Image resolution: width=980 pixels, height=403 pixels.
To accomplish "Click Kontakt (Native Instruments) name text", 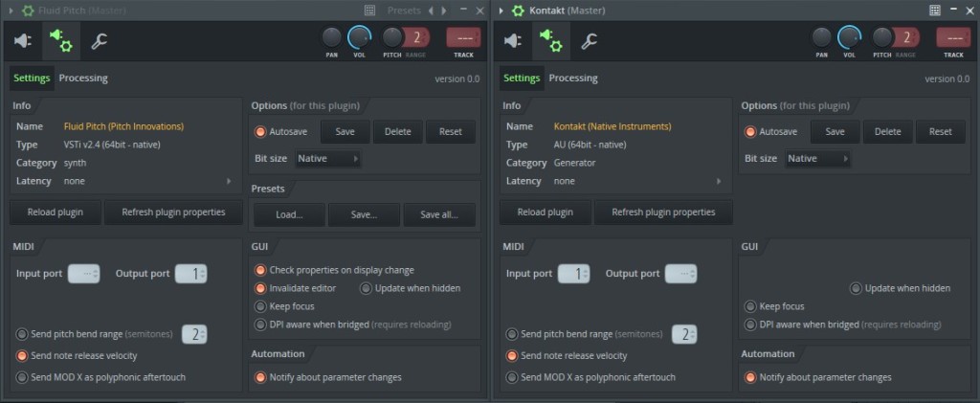I will point(612,126).
